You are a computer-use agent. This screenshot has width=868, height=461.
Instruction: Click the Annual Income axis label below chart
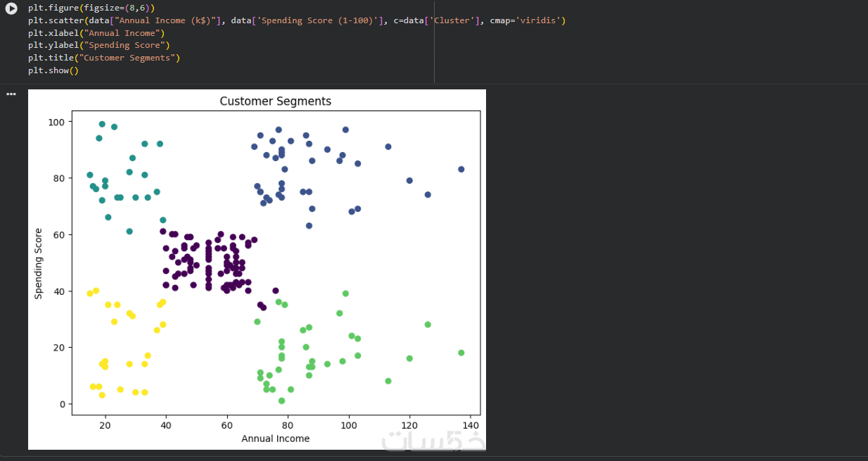coord(275,438)
